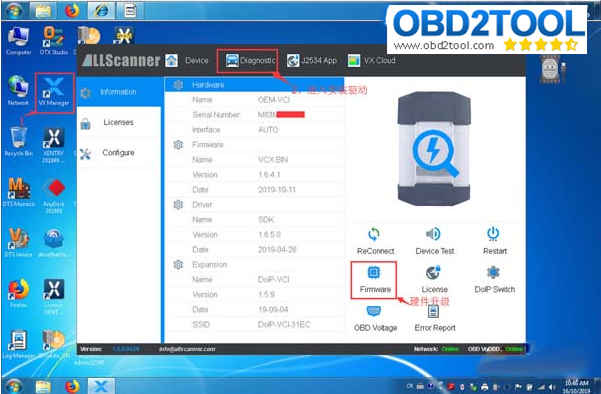Click the driver name SDK
601x394 pixels.
point(266,220)
